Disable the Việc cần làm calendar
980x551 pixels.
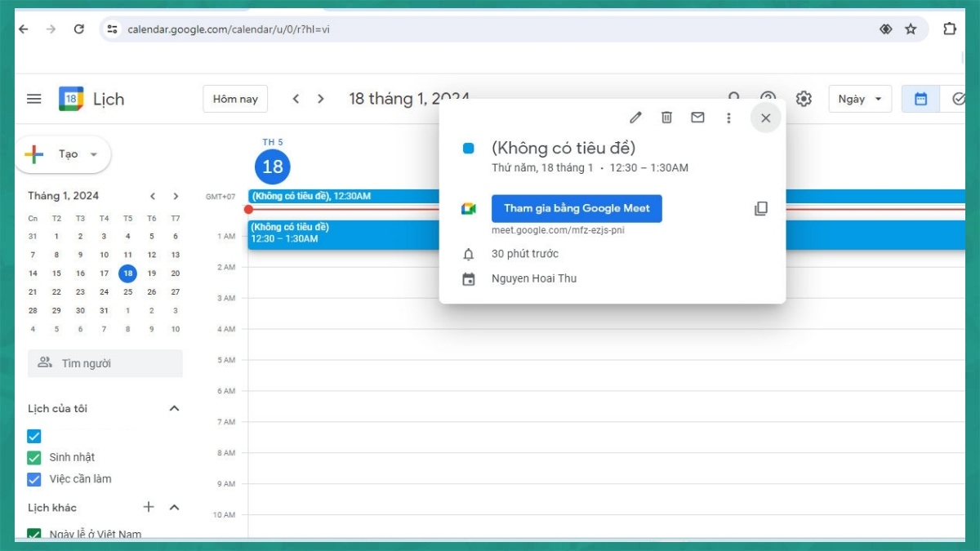(x=33, y=478)
